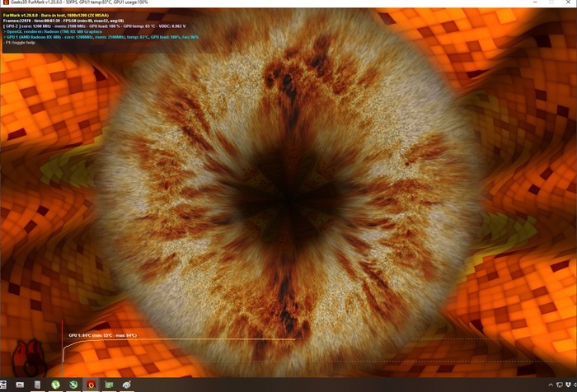Click the 'FurMark v1.20.8.0 - Burn-in test' line
Viewport: 577px width, 392px height.
click(x=56, y=16)
